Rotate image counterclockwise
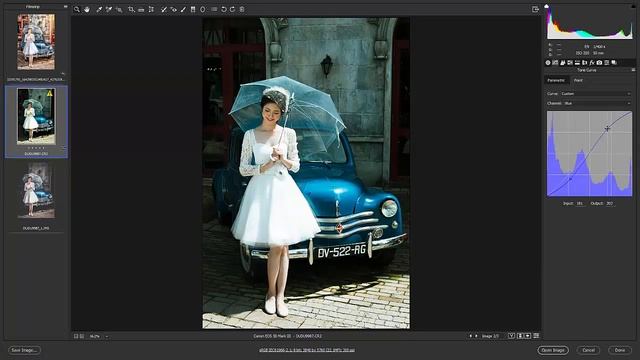Screen dimensions: 640x360 coord(224,9)
